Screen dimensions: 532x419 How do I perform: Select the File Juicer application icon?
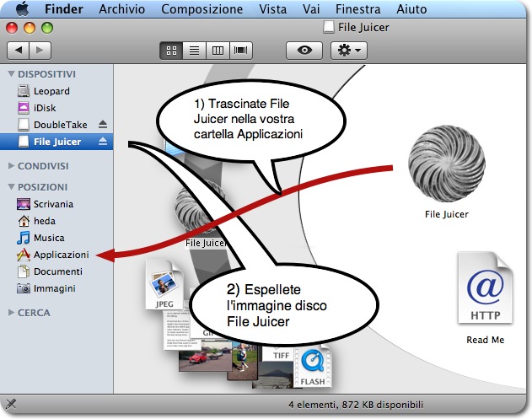pos(447,164)
